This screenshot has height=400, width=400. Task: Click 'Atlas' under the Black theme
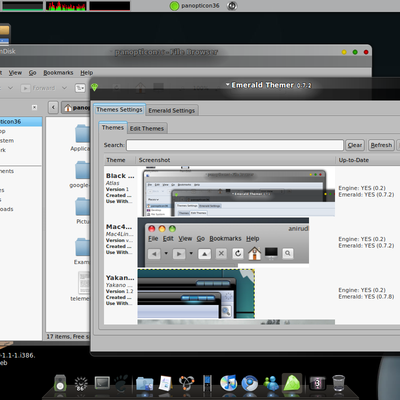tap(112, 183)
